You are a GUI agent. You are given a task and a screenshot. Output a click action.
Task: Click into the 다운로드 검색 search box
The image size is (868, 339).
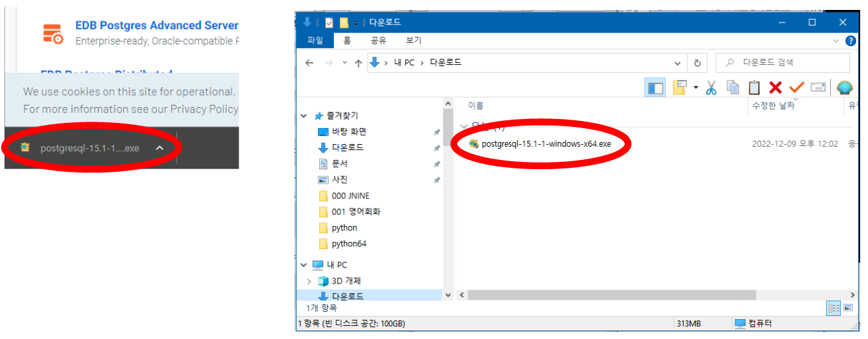783,63
